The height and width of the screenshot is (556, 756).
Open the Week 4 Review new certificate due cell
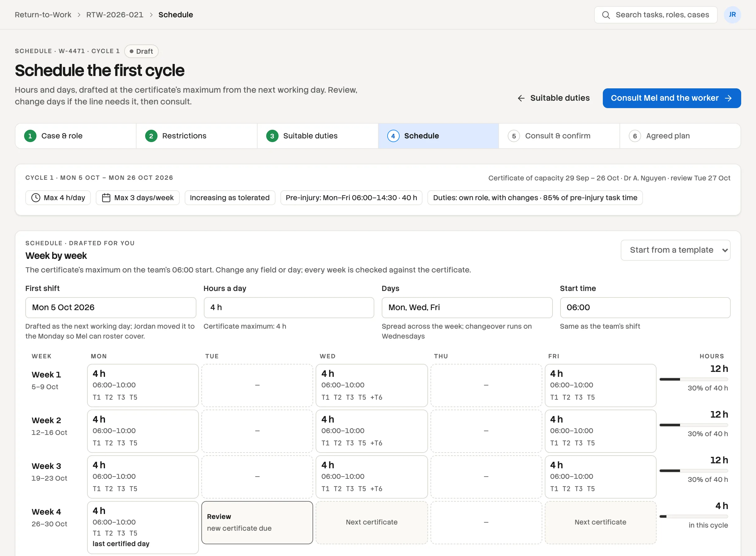(x=257, y=522)
